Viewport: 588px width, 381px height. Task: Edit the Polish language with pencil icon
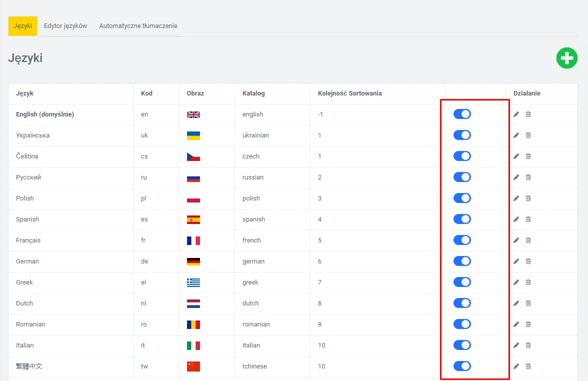tap(516, 198)
